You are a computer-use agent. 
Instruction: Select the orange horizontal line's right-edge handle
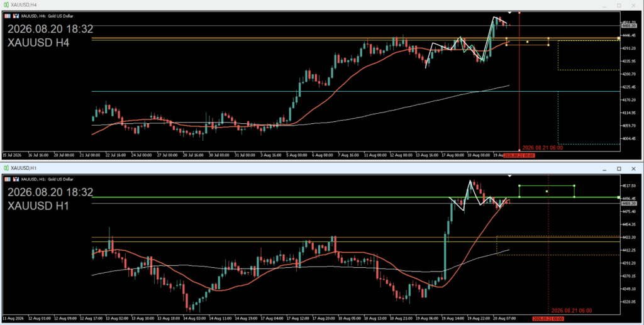pyautogui.click(x=619, y=38)
